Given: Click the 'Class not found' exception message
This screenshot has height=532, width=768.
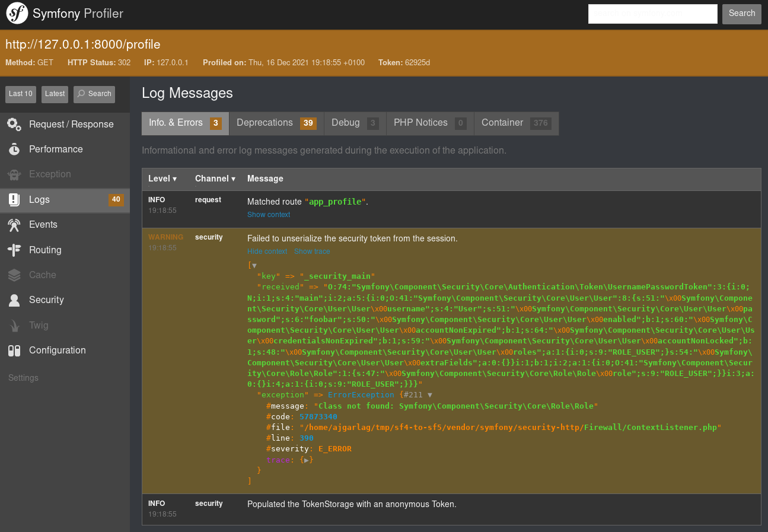Looking at the screenshot, I should tap(455, 406).
